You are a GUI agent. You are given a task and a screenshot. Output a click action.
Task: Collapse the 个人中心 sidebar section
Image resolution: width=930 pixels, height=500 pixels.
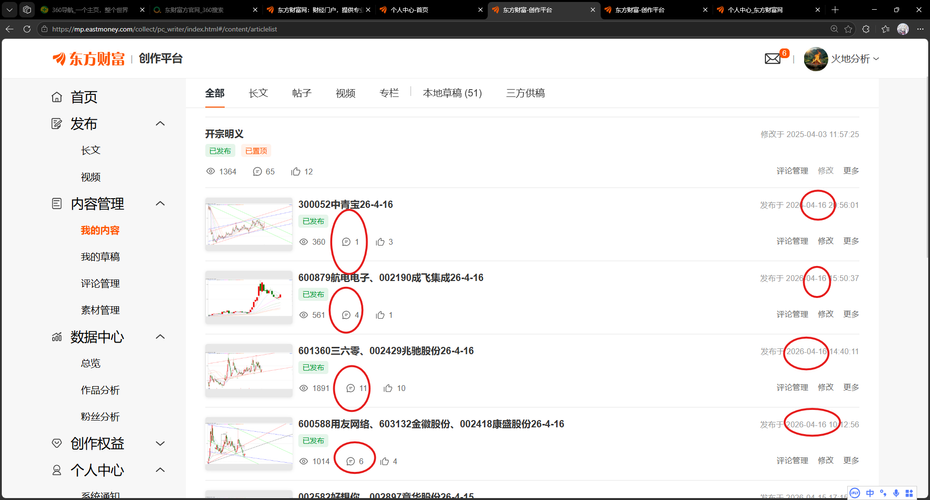point(160,470)
